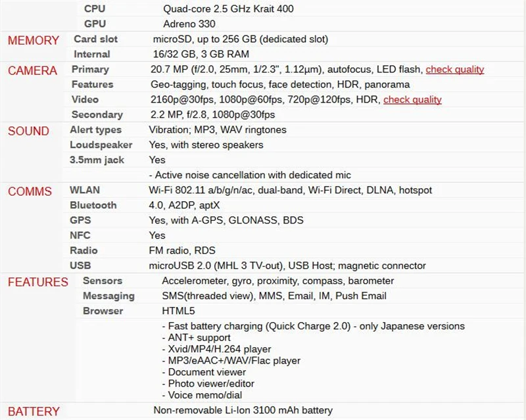The height and width of the screenshot is (420, 526).
Task: Click the Sensors spec label
Action: click(x=103, y=281)
